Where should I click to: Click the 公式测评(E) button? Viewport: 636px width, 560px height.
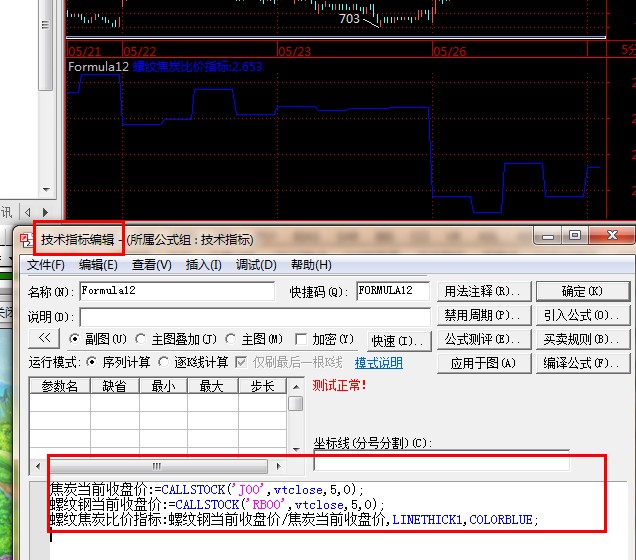484,339
